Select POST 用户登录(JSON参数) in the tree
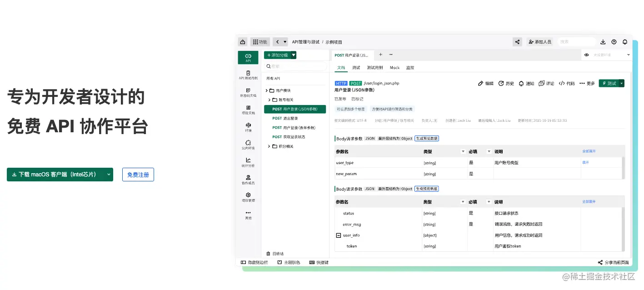644x290 pixels. pyautogui.click(x=295, y=109)
